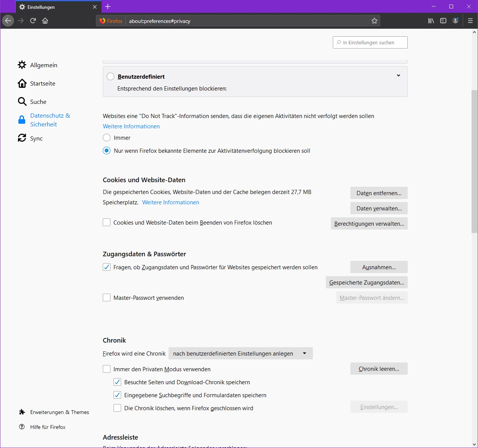478x448 pixels.
Task: Open Erweiterungen & Themes
Action: pyautogui.click(x=54, y=412)
